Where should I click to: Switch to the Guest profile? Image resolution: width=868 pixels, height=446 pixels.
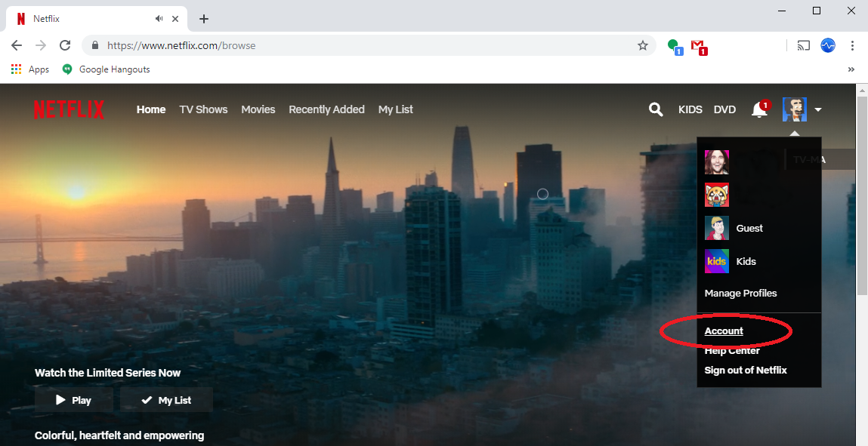[x=734, y=228]
